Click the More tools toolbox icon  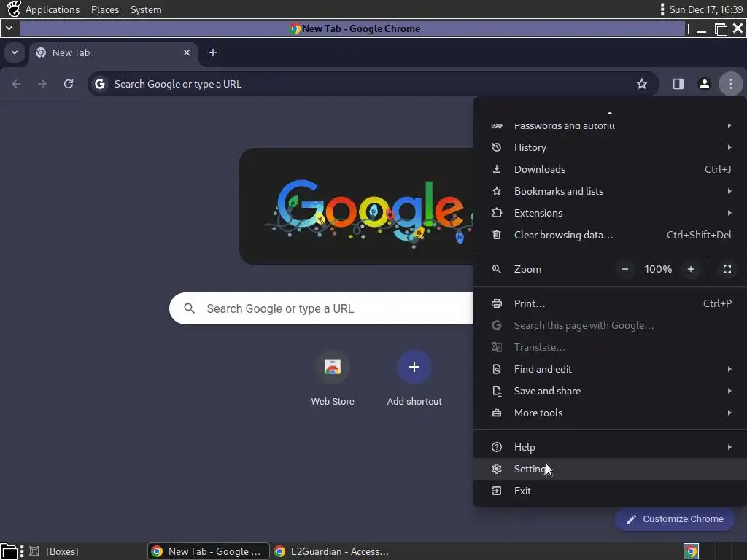(x=496, y=413)
